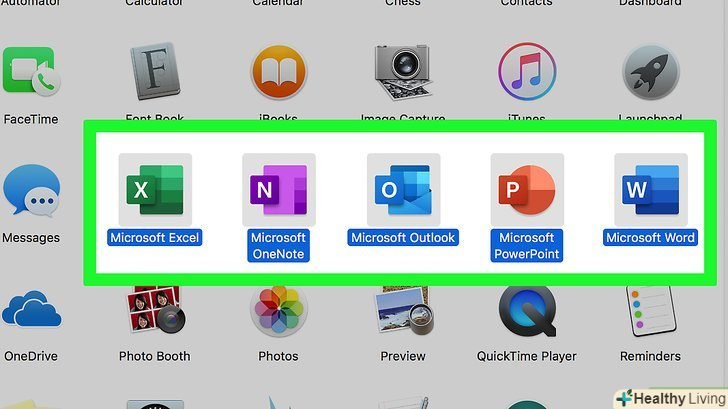Open the Font Book app icon
The height and width of the screenshot is (409, 728).
pyautogui.click(x=155, y=71)
